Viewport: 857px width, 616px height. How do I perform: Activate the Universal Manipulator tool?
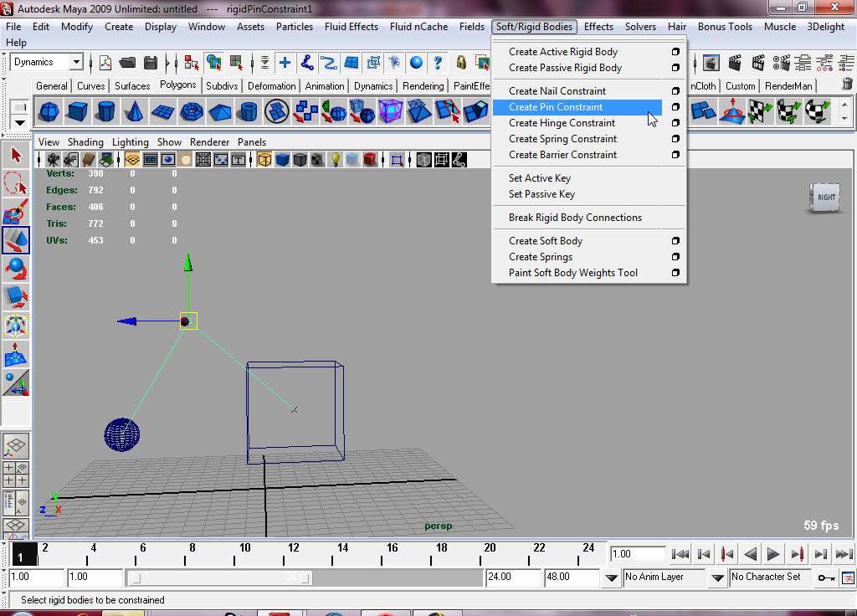point(16,326)
